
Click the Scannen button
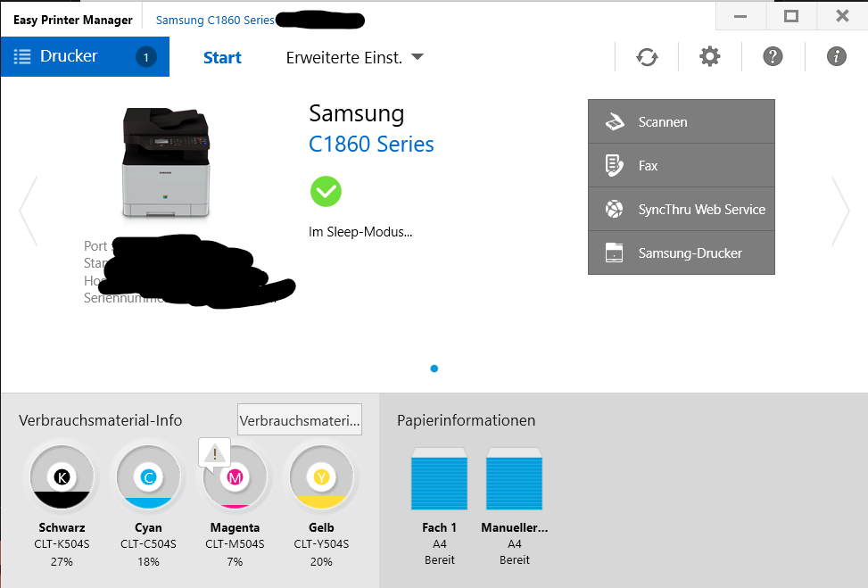click(x=682, y=122)
